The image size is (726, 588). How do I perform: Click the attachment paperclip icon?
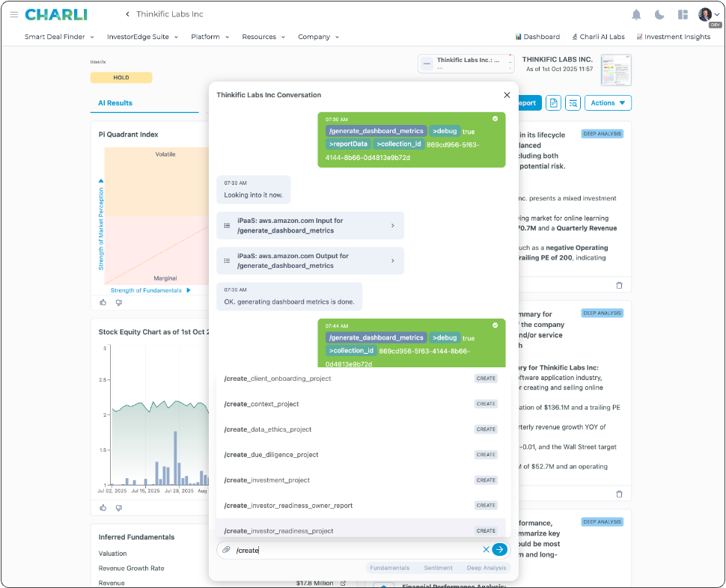[x=226, y=550]
